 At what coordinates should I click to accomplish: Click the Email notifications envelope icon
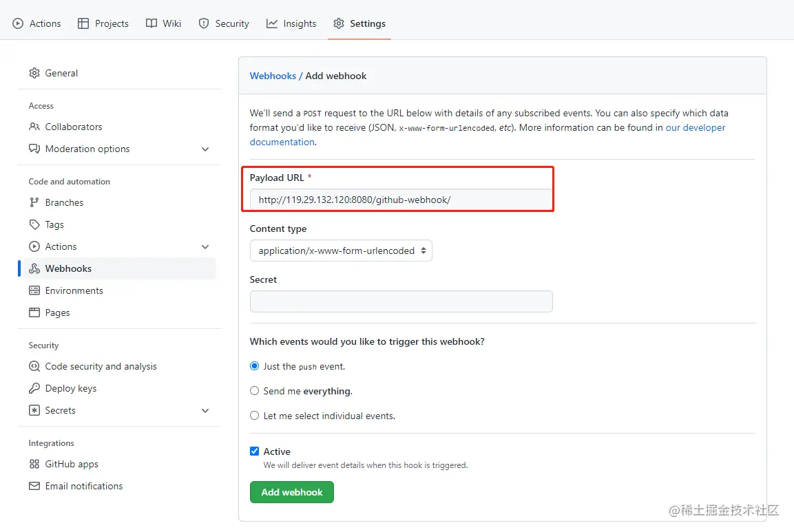coord(34,486)
